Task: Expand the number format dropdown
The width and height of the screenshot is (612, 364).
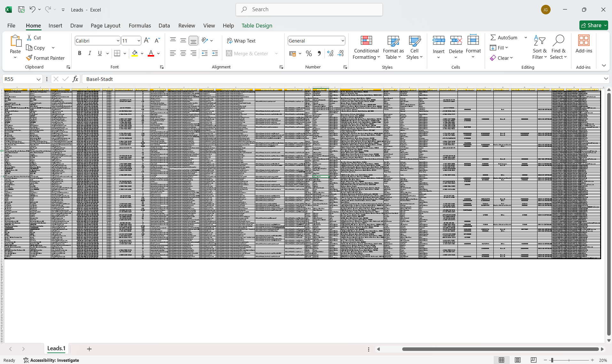Action: coord(343,41)
